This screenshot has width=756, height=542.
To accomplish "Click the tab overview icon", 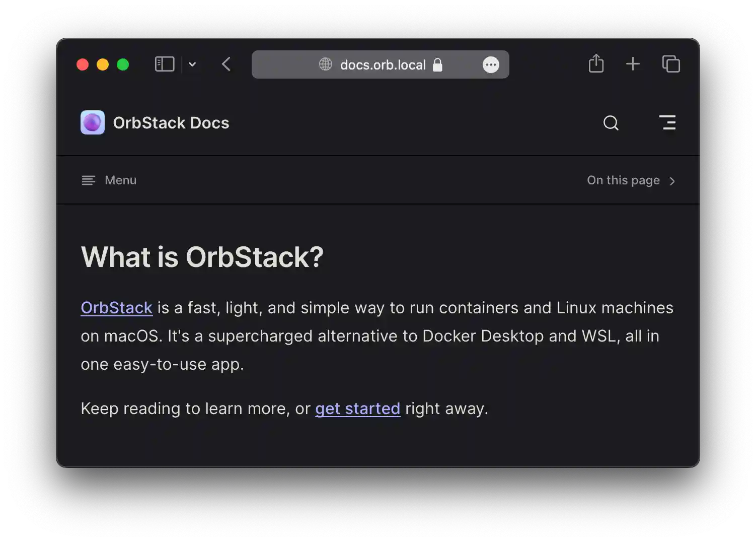I will 671,63.
